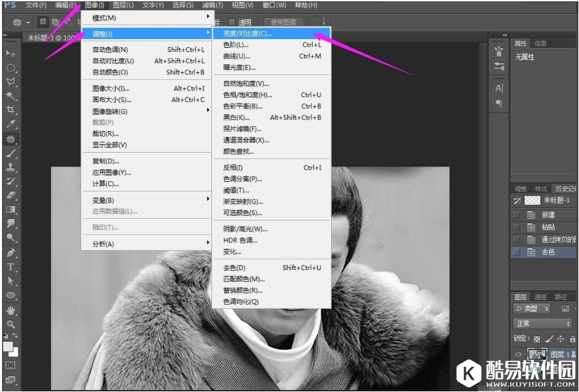This screenshot has width=579, height=392.
Task: Select the Brush tool
Action: click(11, 153)
